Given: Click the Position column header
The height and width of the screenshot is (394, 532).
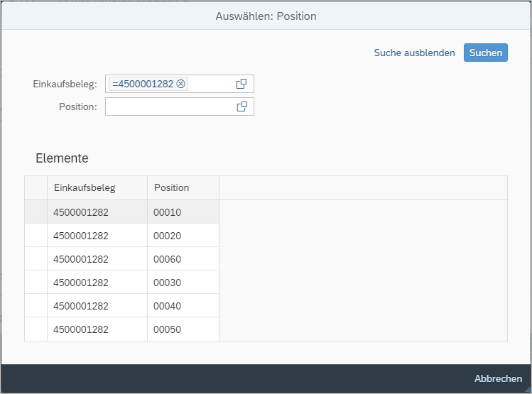Looking at the screenshot, I should click(x=183, y=188).
